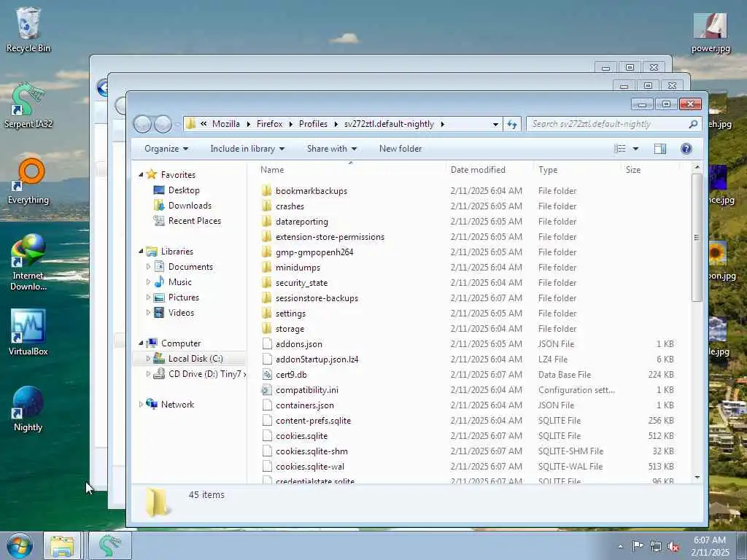Select Local Disk (C:) in the tree
The width and height of the screenshot is (747, 560).
(x=195, y=359)
